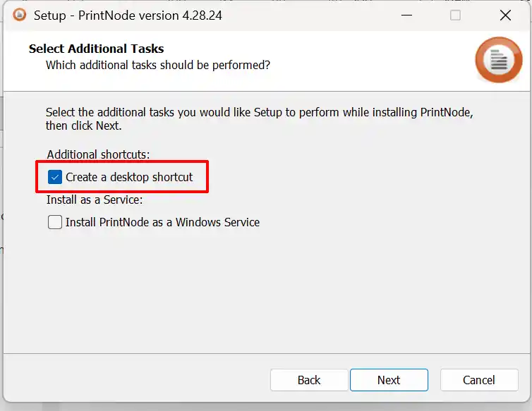Image resolution: width=532 pixels, height=411 pixels.
Task: Click the 'Create a desktop shortcut' label text
Action: click(129, 177)
